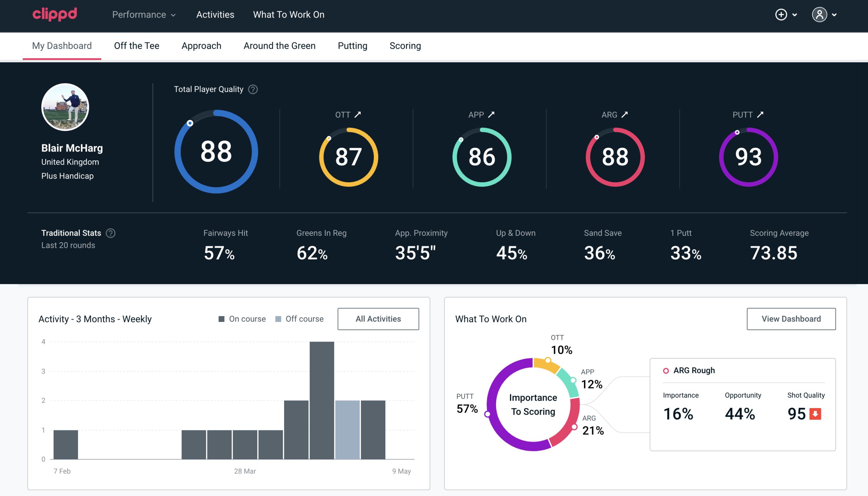868x496 pixels.
Task: Switch to the Putting tab
Action: [352, 45]
